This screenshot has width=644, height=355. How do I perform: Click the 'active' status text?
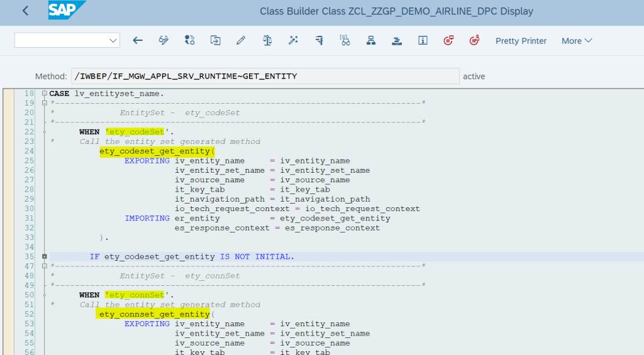click(474, 76)
